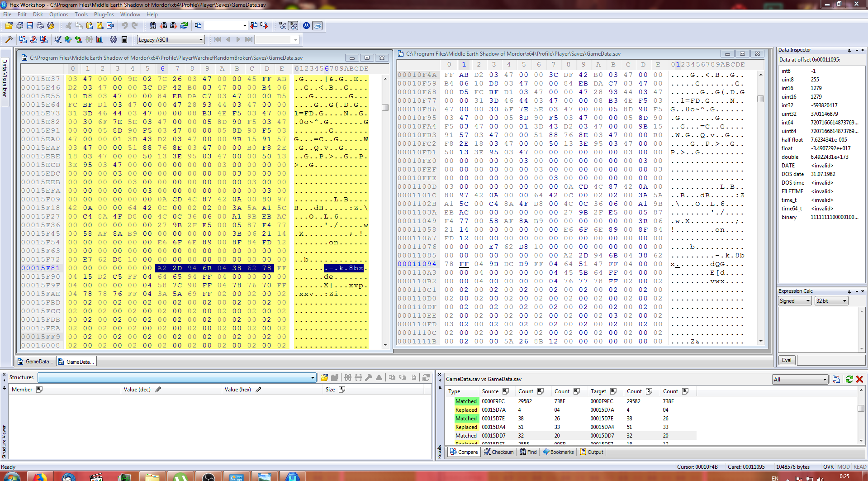Open the Find results tab
This screenshot has height=481, width=868.
coord(528,452)
